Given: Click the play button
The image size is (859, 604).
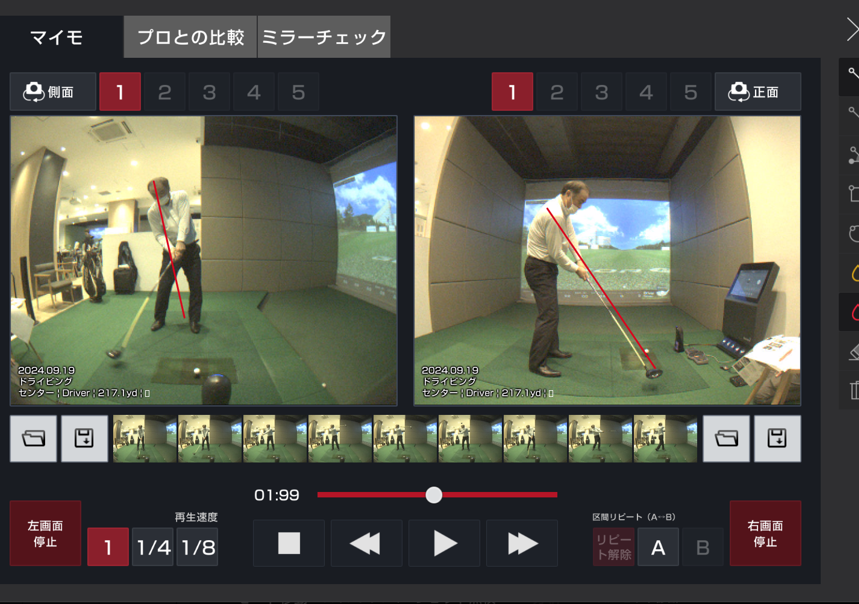Looking at the screenshot, I should [x=444, y=543].
